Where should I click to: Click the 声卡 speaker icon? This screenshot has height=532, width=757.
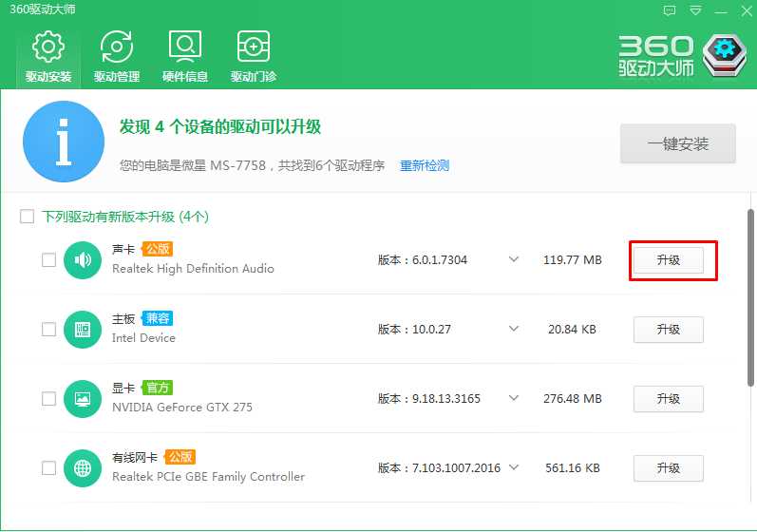[83, 260]
